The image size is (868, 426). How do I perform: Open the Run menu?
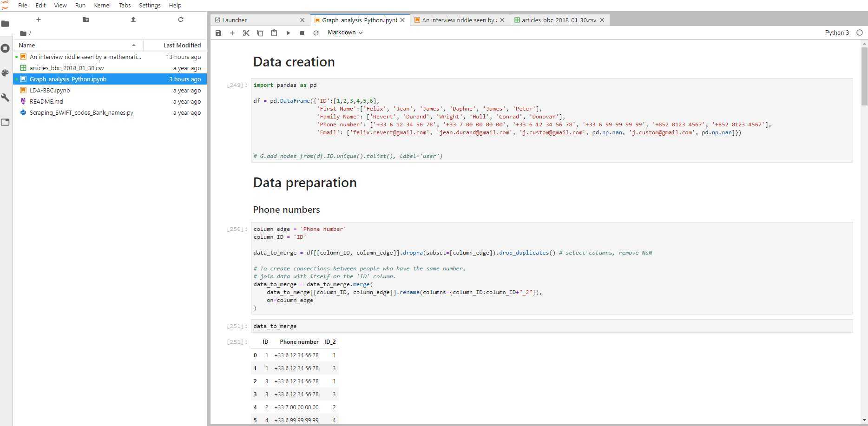(x=80, y=5)
